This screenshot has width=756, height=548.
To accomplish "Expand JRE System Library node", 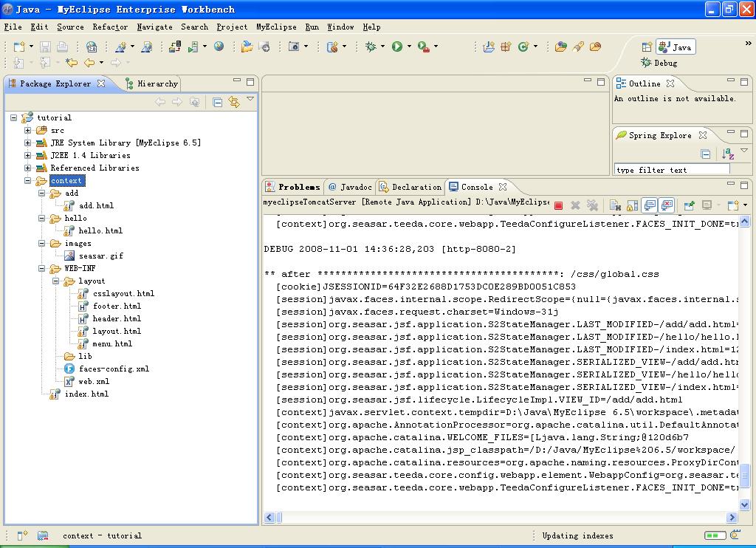I will coord(27,143).
